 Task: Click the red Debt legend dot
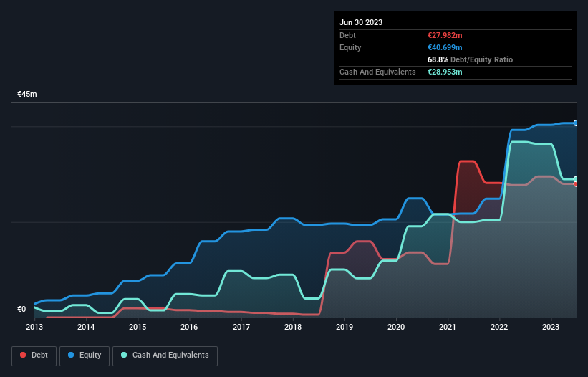pyautogui.click(x=23, y=355)
